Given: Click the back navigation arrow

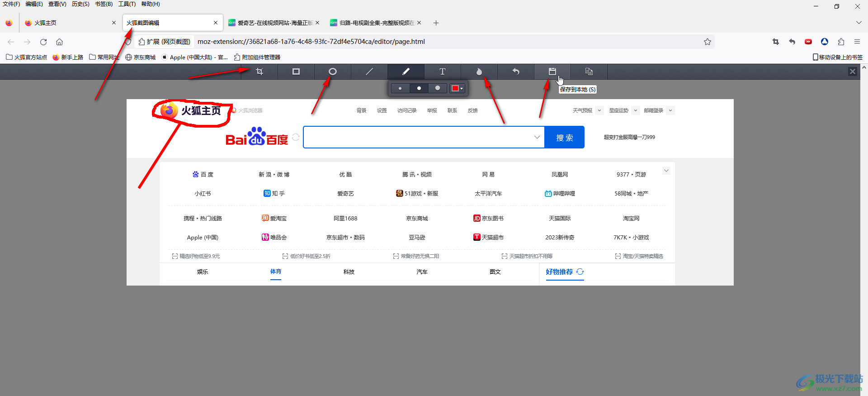Looking at the screenshot, I should click(x=11, y=42).
